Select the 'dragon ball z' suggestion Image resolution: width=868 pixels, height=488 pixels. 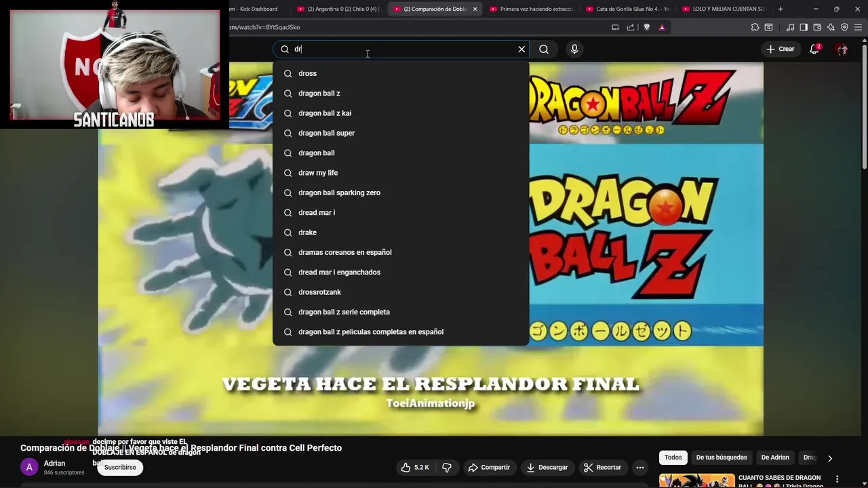tap(401, 93)
